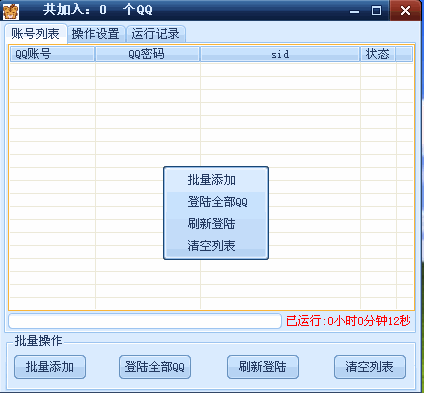
Task: Click the 批量添加 button at bottom
Action: coord(50,367)
